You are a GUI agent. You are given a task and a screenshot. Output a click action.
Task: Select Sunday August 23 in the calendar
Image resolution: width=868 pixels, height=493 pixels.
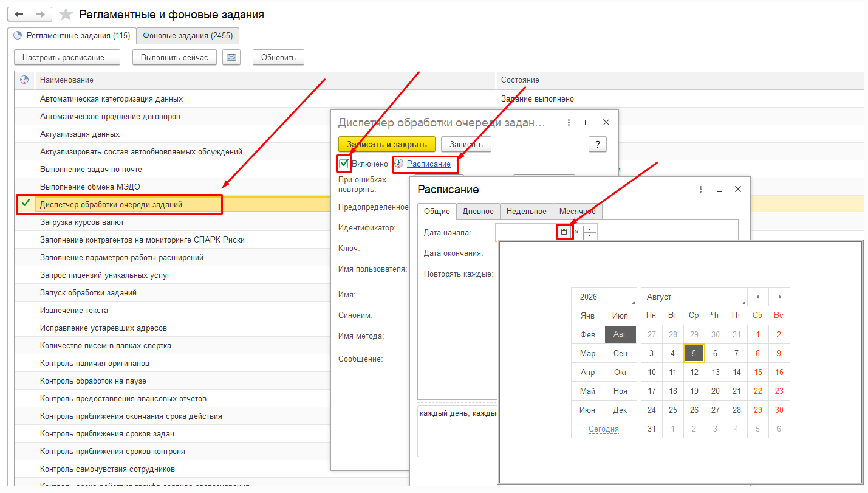point(779,391)
